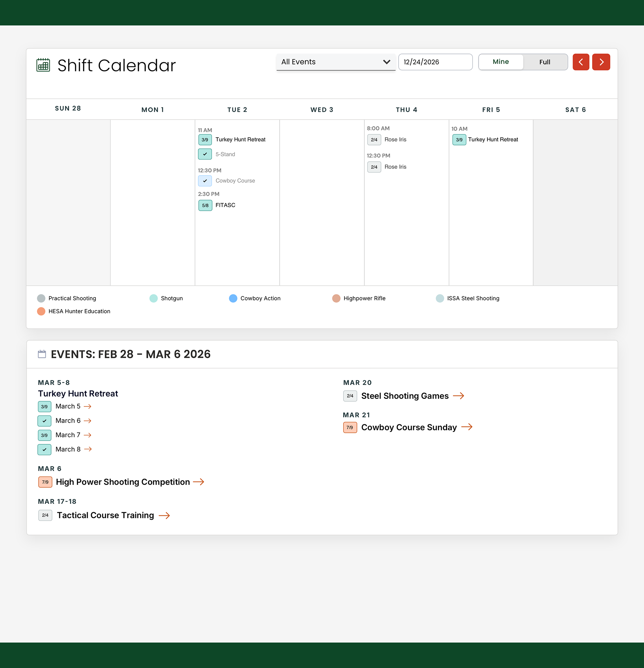Click arrow next to March 6
This screenshot has height=668, width=644.
(87, 421)
